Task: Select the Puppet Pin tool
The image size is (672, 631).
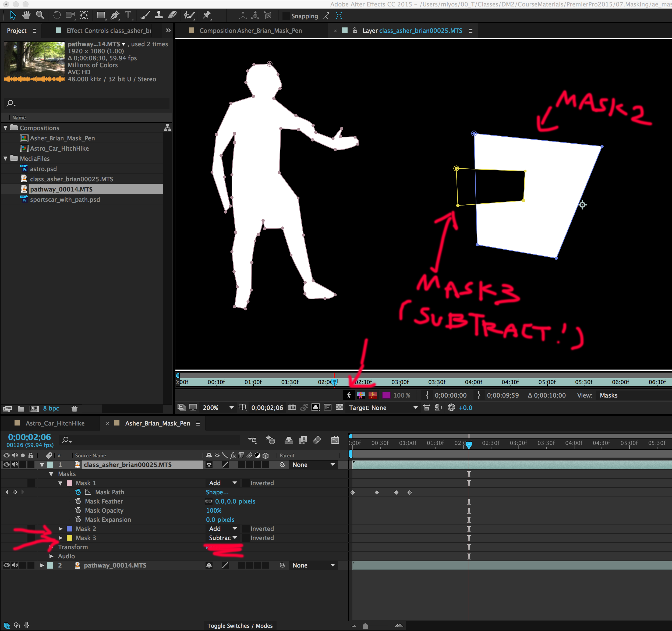Action: click(x=207, y=16)
